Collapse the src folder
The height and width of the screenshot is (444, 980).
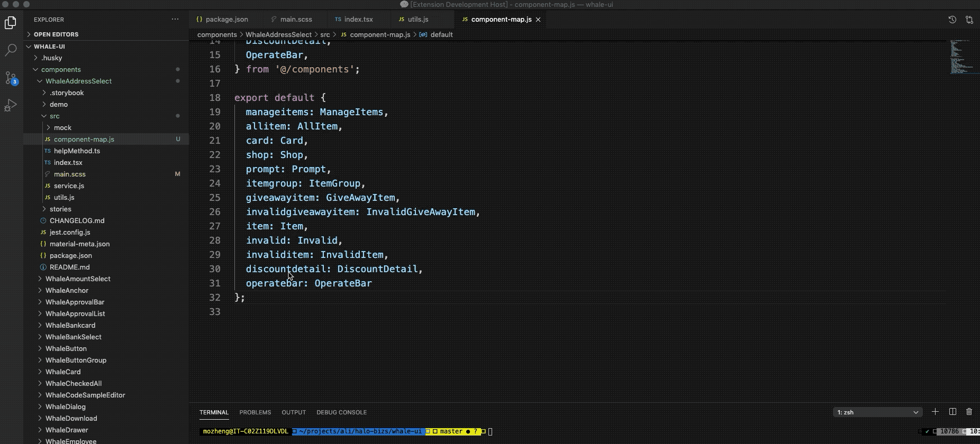coord(106,116)
